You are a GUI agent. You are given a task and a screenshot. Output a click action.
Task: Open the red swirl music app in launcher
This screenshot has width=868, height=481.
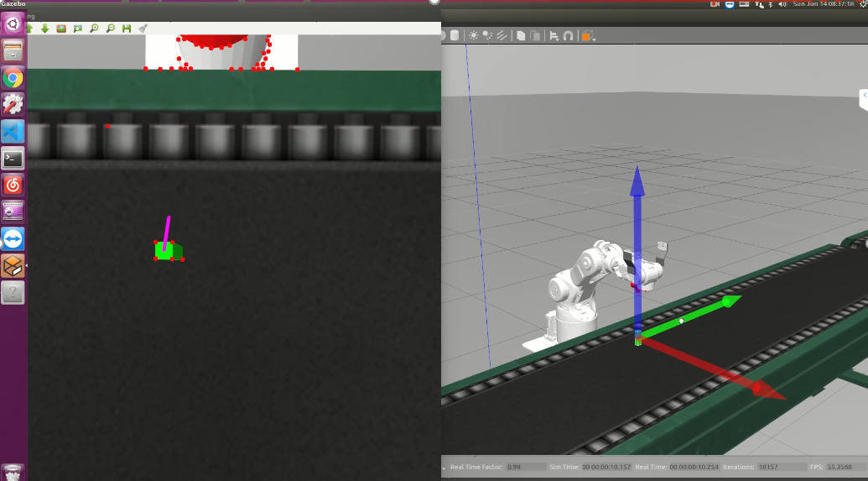click(13, 185)
